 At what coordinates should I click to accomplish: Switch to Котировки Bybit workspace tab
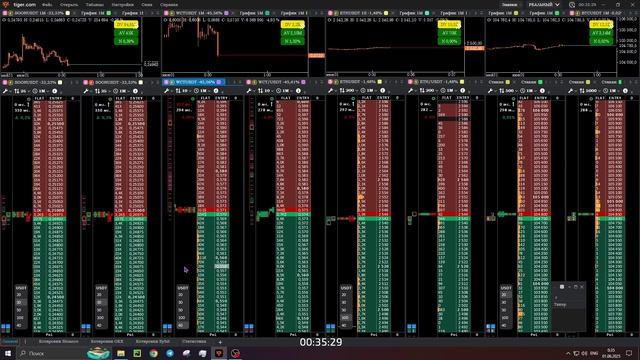tap(152, 342)
